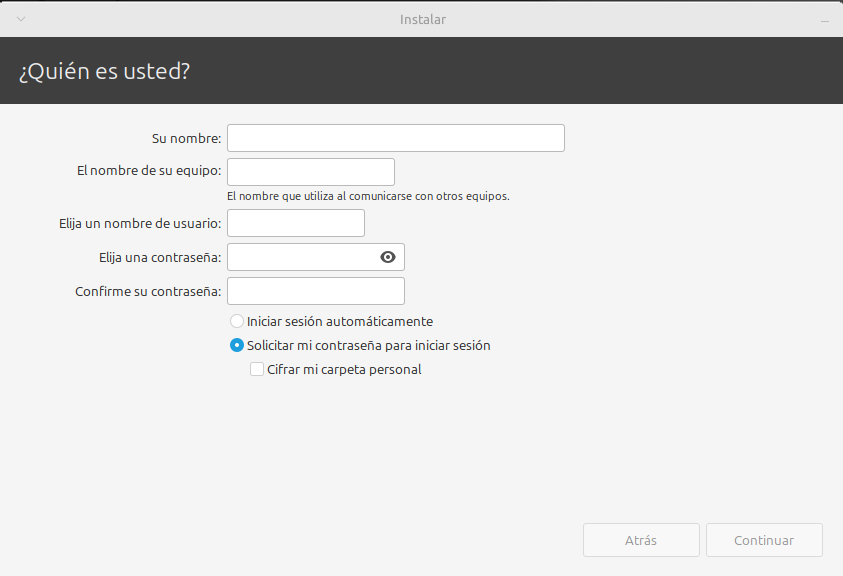
Task: Click the '¿Quién es usted?' heading
Action: 104,71
